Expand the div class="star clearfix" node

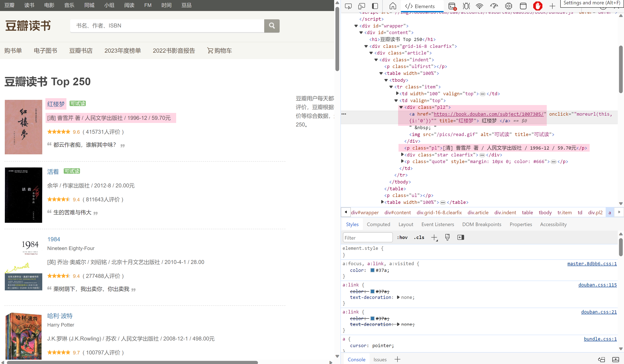tap(402, 154)
